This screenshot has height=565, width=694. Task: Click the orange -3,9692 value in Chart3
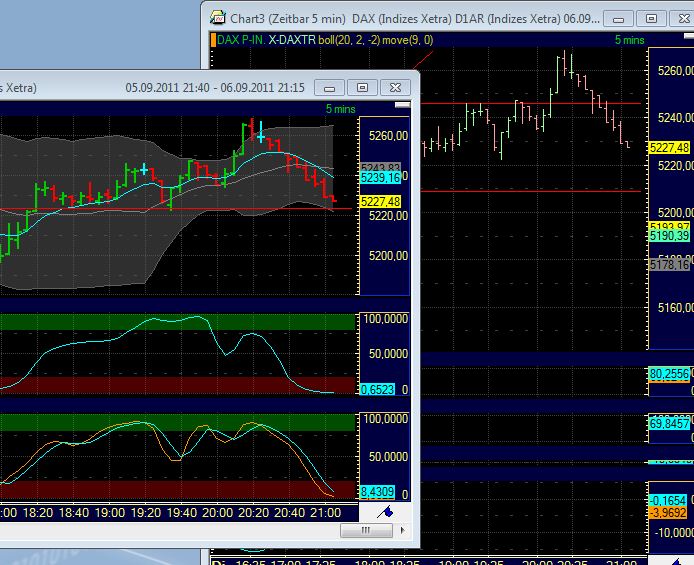[668, 513]
